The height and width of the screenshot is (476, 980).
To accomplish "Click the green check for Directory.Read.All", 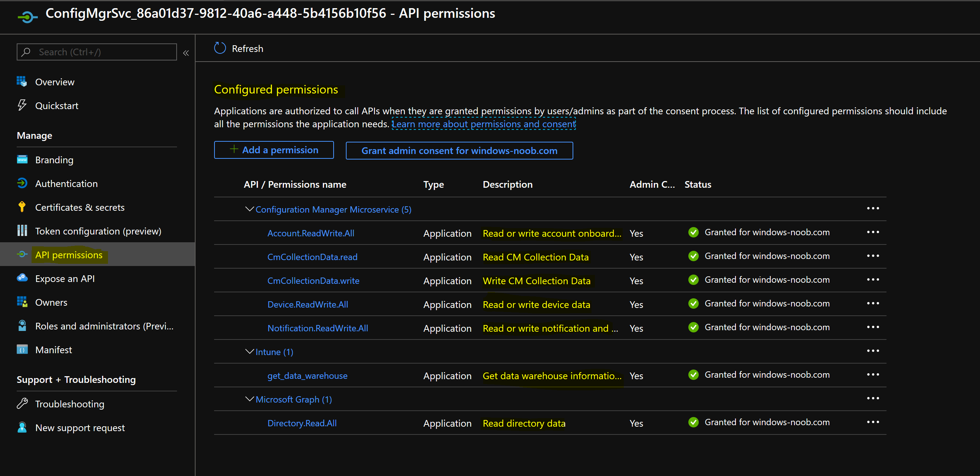I will pyautogui.click(x=694, y=422).
